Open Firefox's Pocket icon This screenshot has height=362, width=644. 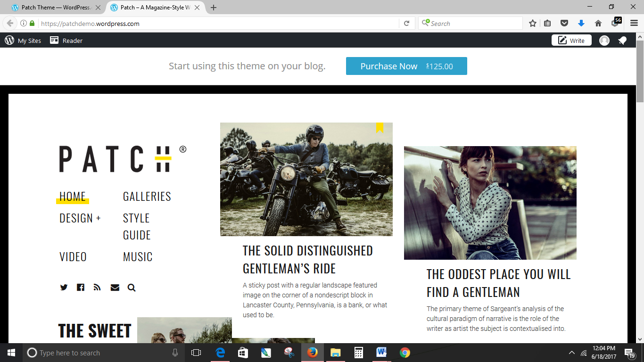point(564,23)
